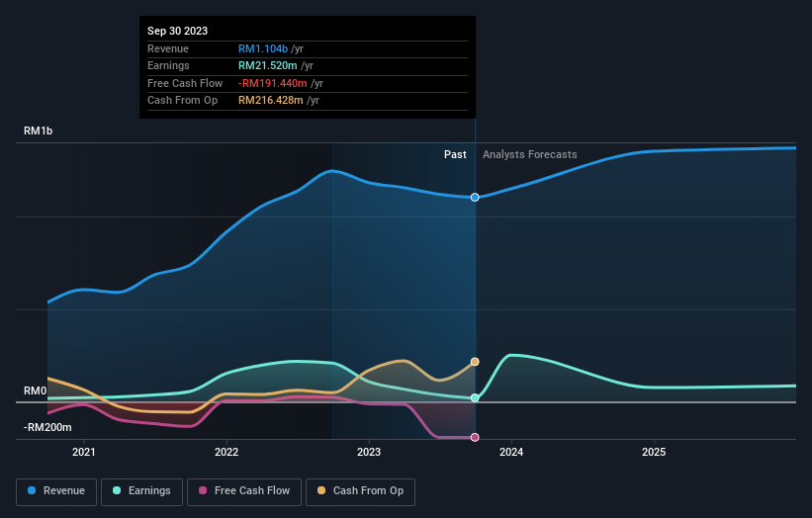Image resolution: width=812 pixels, height=518 pixels.
Task: Click the Analysts Forecasts label
Action: click(x=530, y=154)
